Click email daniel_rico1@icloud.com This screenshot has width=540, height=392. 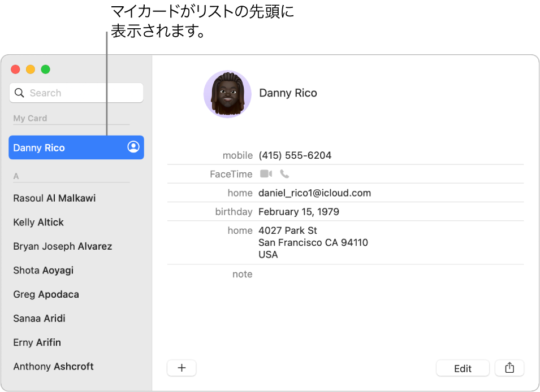(x=315, y=193)
